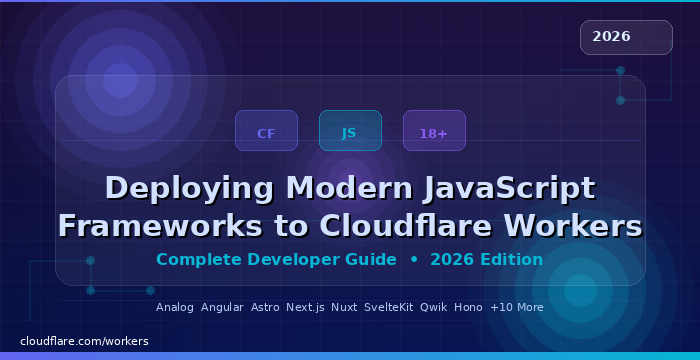Select the Next.js framework label
700x360 pixels.
coord(305,307)
